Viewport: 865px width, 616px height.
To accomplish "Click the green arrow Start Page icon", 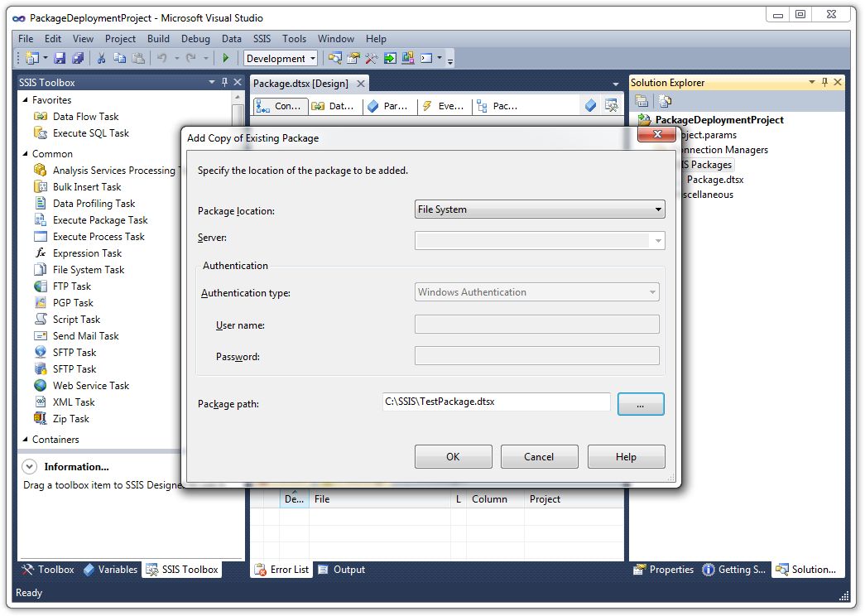I will (390, 58).
